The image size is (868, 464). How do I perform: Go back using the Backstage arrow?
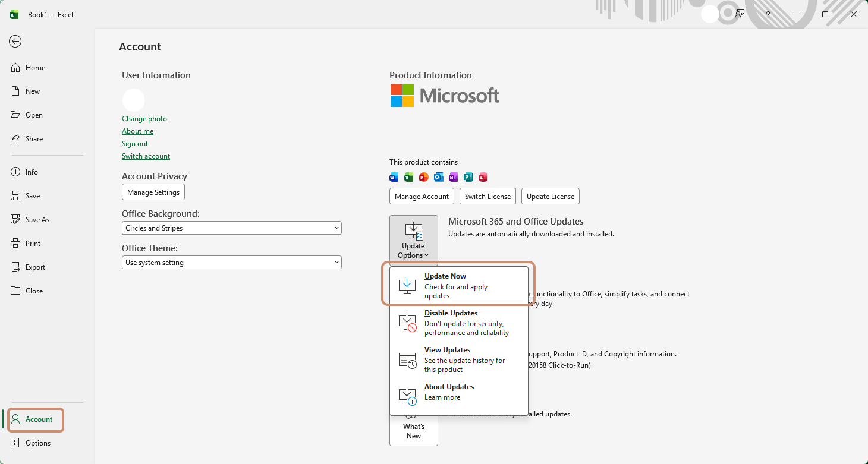(x=15, y=41)
